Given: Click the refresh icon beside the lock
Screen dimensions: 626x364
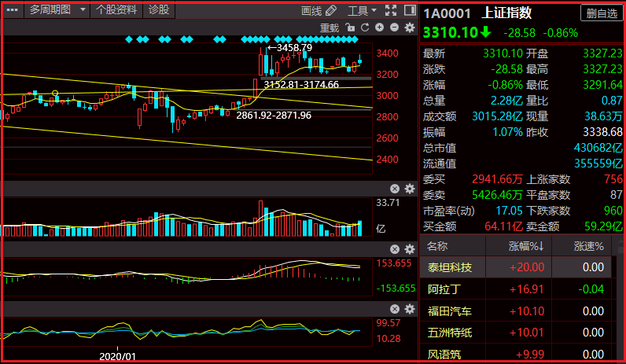Looking at the screenshot, I should click(364, 28).
